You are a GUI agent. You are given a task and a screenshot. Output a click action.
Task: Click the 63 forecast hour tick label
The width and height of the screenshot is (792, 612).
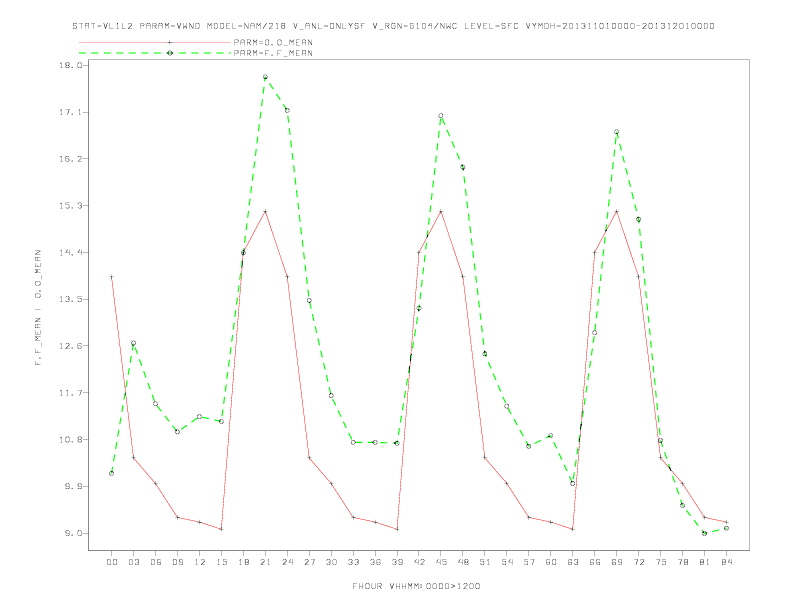(573, 562)
